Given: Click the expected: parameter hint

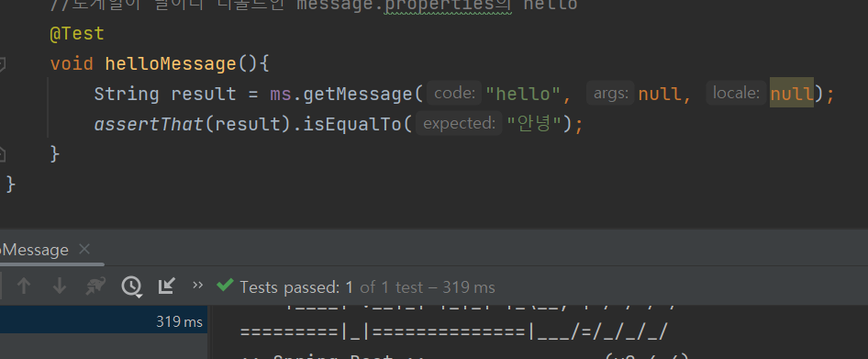Looking at the screenshot, I should pyautogui.click(x=459, y=124).
